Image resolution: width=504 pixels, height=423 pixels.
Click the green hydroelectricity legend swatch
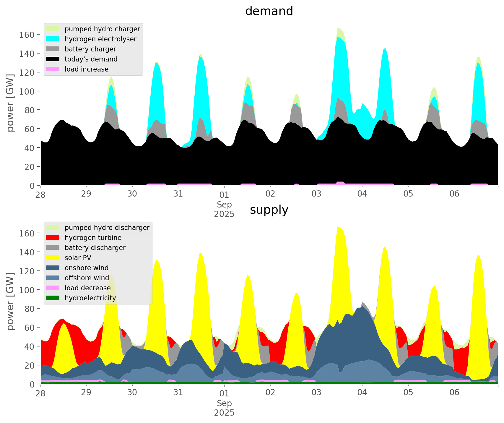[53, 298]
